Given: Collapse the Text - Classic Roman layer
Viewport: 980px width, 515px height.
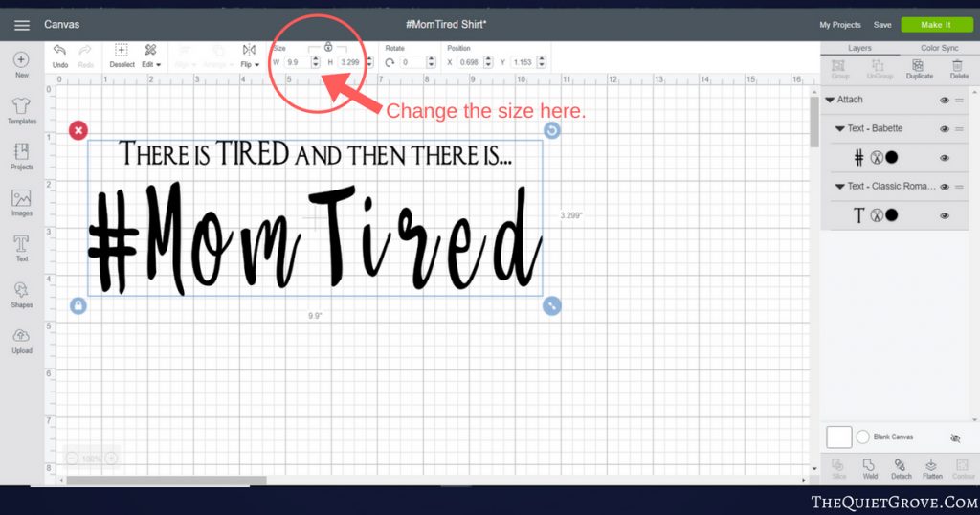Looking at the screenshot, I should click(840, 187).
